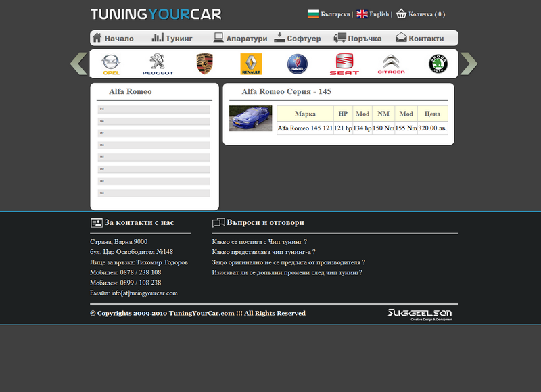Select the 166 series row
Image resolution: width=541 pixels, height=392 pixels.
click(x=154, y=193)
